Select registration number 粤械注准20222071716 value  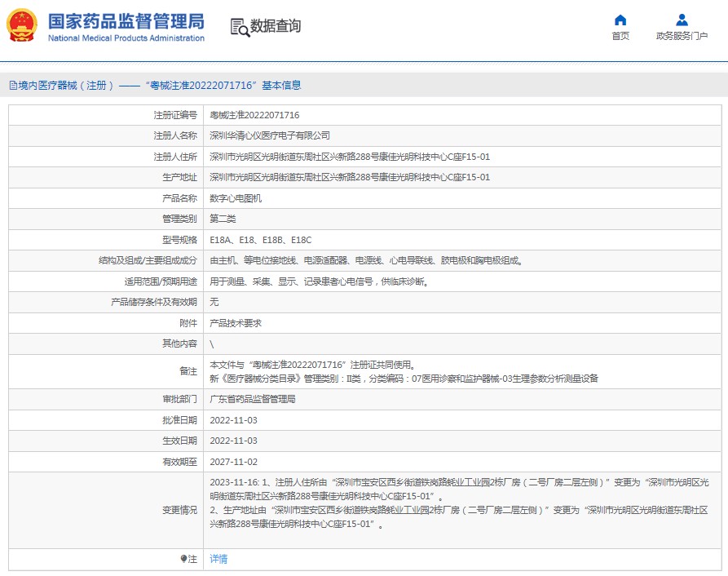254,115
